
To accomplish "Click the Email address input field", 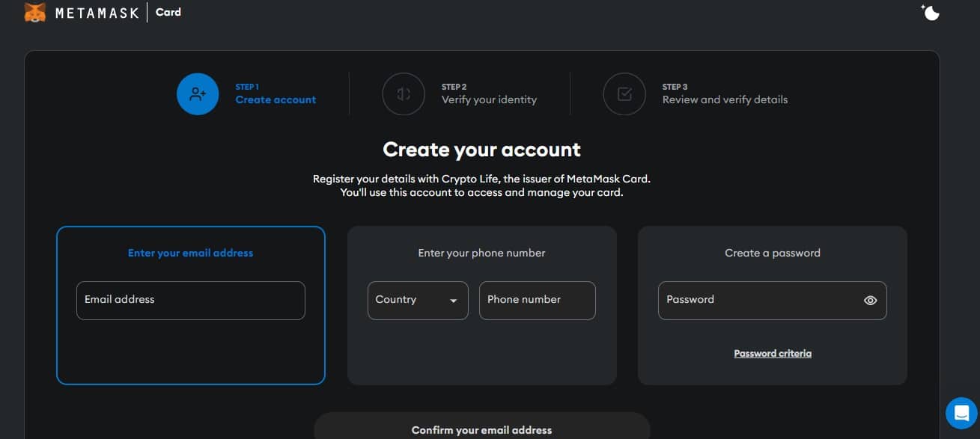I will pos(191,301).
